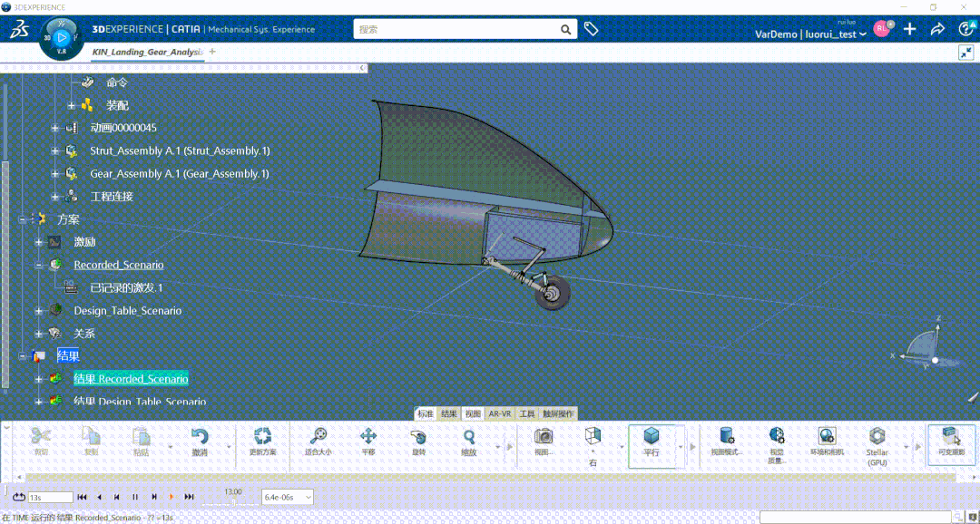Expand the 装配 tree node

click(72, 105)
